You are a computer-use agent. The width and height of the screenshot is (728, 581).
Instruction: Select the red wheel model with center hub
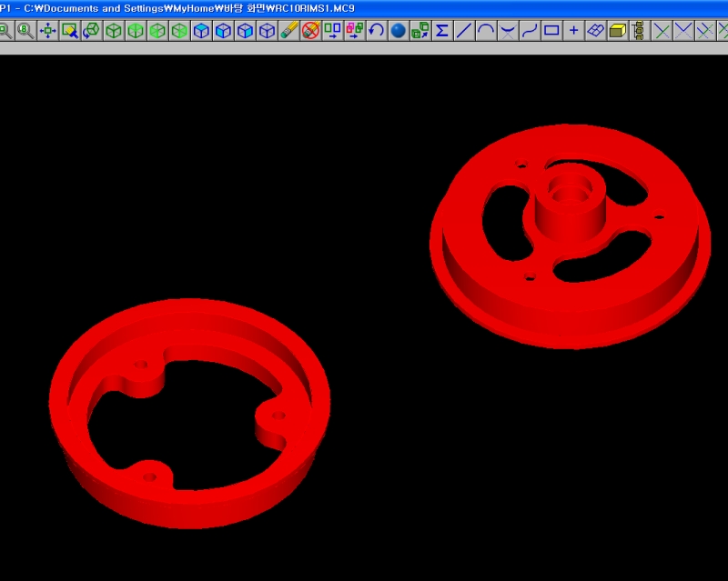tap(571, 235)
